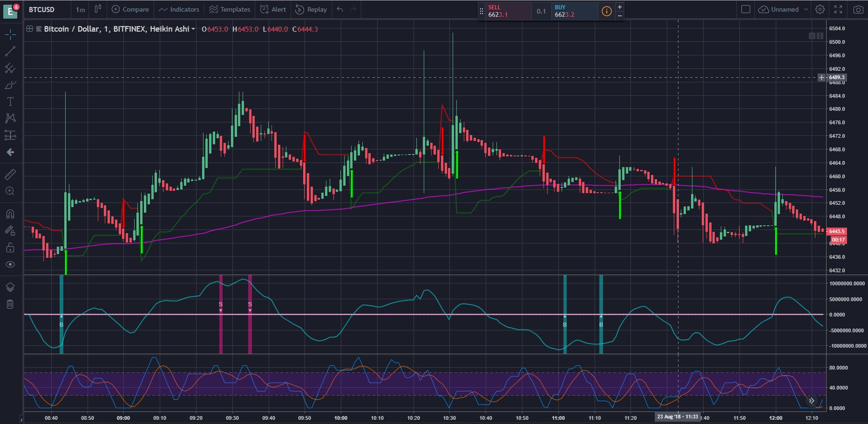Viewport: 868px width, 424px height.
Task: Click the trading panel drag handle
Action: point(481,11)
